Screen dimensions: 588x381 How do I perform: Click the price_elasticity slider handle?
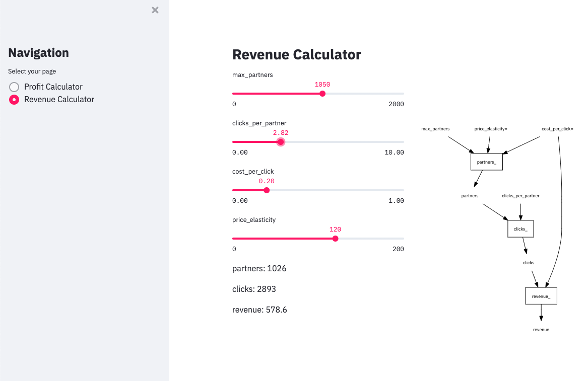[x=336, y=239]
